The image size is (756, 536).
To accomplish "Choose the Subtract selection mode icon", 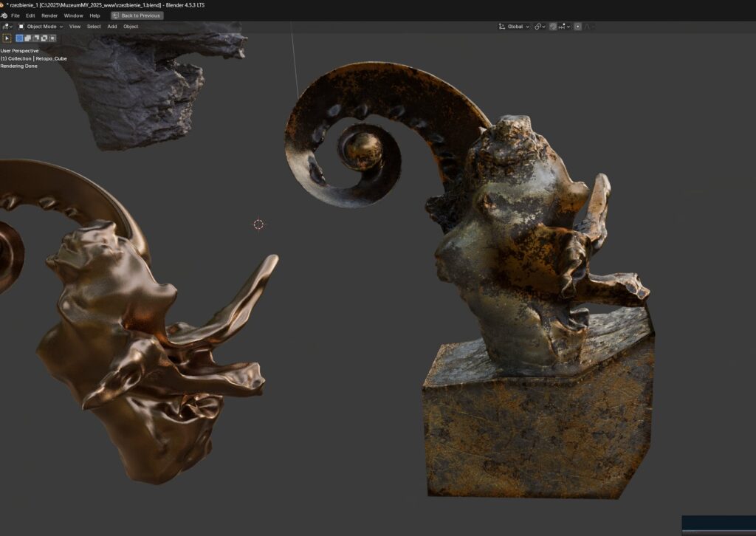I will pyautogui.click(x=36, y=38).
